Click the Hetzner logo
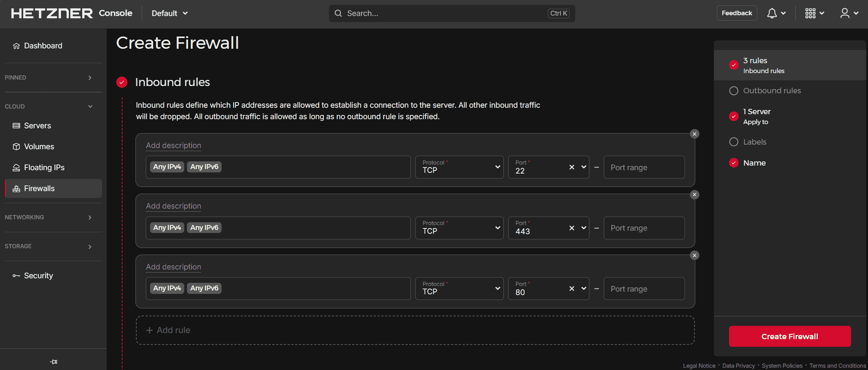868x370 pixels. tap(52, 13)
